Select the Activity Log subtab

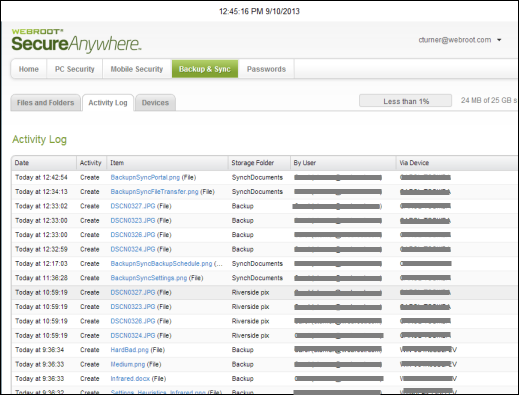(108, 103)
